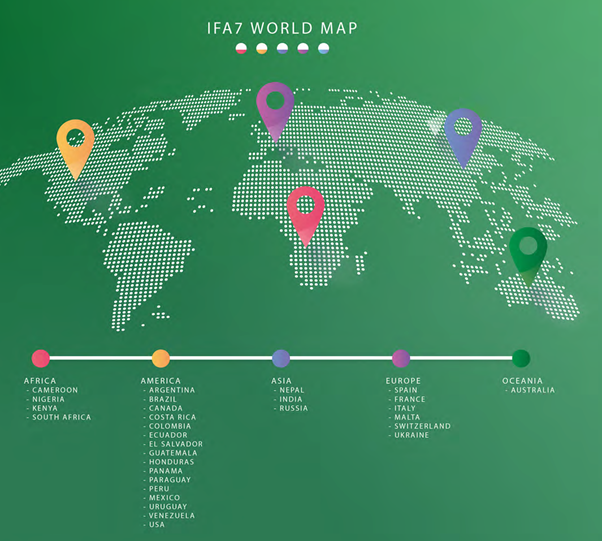This screenshot has width=602, height=541.
Task: Click COSTA RICA in the America list
Action: pos(172,417)
